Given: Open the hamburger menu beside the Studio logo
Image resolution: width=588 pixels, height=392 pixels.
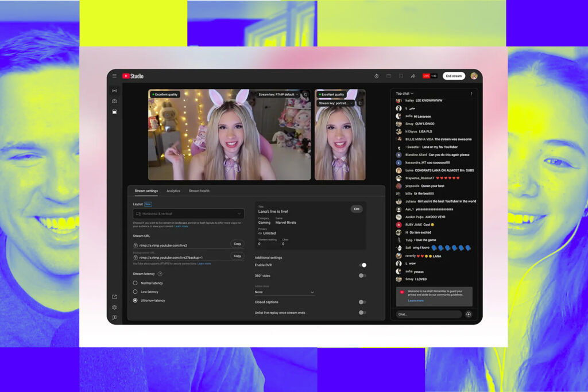Looking at the screenshot, I should (114, 76).
